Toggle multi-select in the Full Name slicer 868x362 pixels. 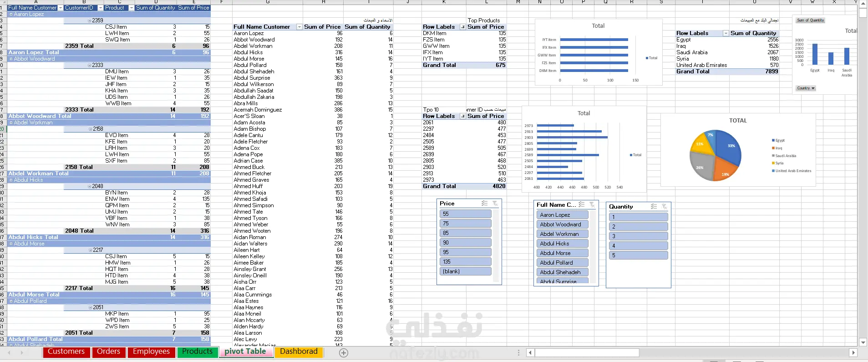click(x=581, y=205)
